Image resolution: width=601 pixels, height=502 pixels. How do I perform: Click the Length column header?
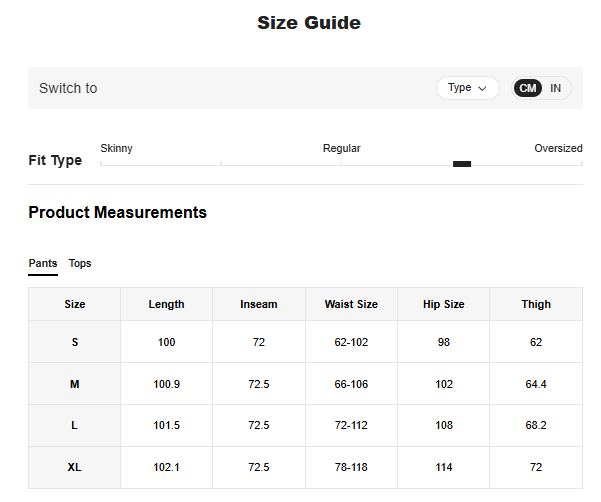[166, 304]
